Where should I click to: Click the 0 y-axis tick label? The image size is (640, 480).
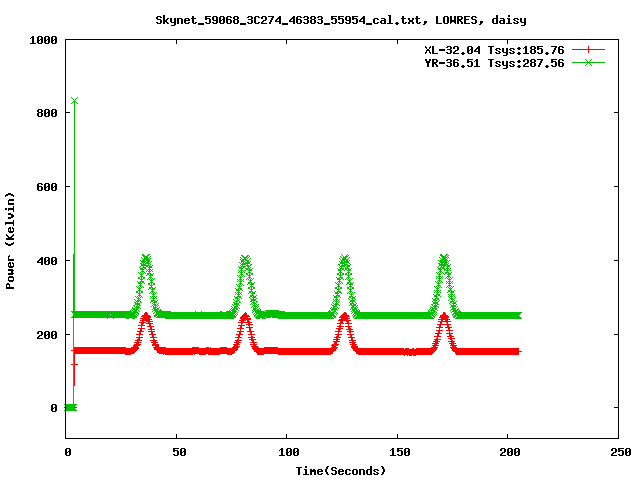click(54, 408)
